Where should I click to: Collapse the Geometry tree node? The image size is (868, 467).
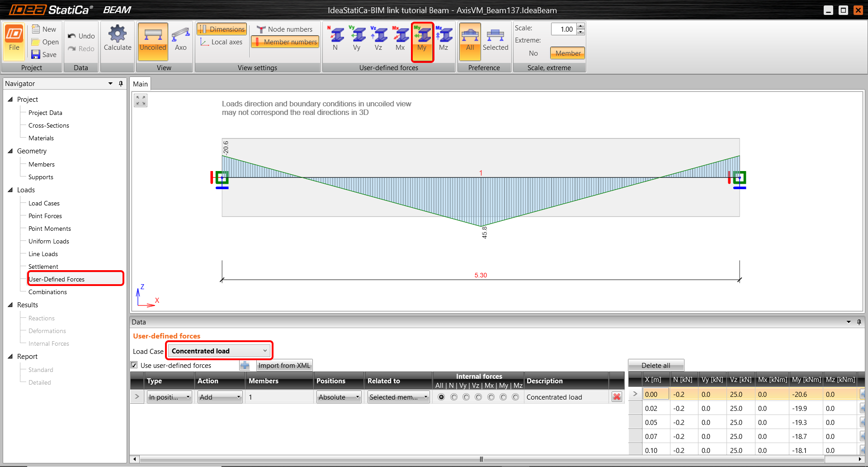(10, 151)
